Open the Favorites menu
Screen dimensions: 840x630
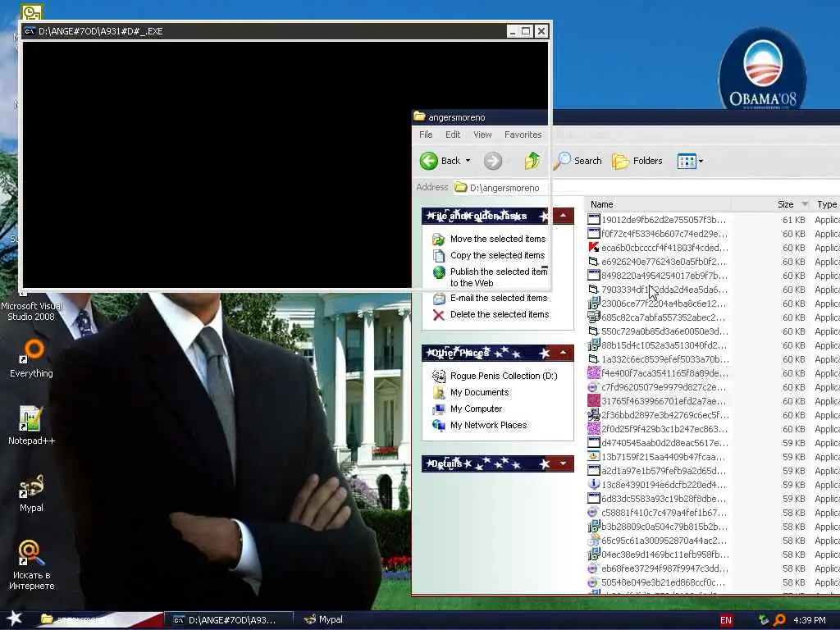click(523, 135)
